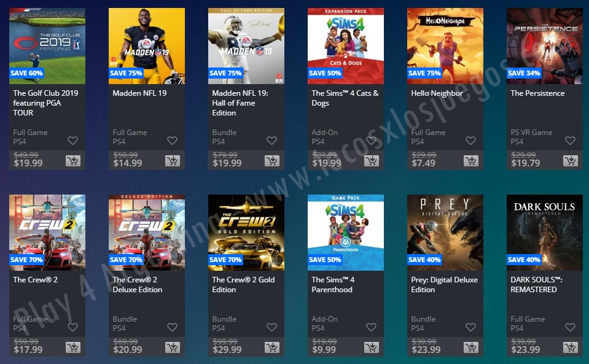Toggle wishlist heart for The Crew 2 Deluxe Edition

click(x=172, y=327)
